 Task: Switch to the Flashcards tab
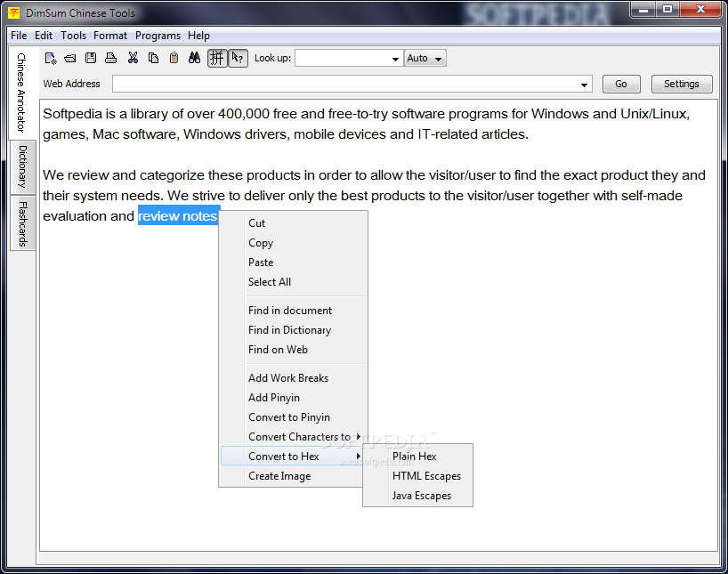pos(23,223)
